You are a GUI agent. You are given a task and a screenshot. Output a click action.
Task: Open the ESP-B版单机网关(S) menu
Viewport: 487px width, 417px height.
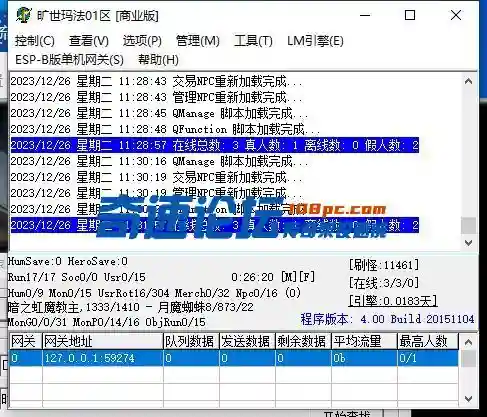pos(69,60)
